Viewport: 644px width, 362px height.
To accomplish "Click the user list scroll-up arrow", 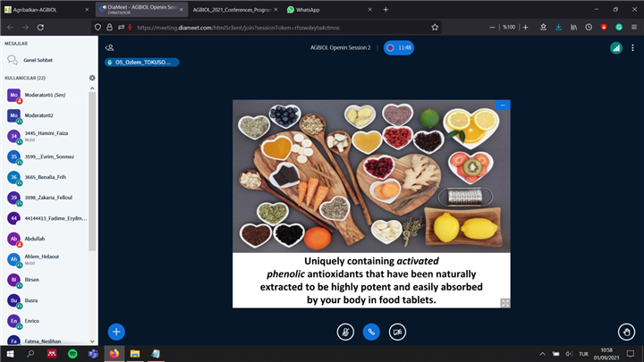I will tap(92, 88).
